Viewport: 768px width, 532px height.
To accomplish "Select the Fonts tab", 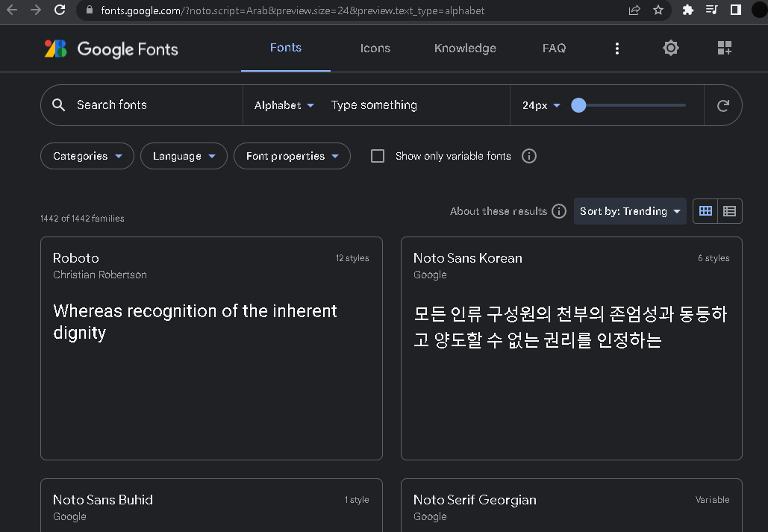I will click(x=286, y=48).
